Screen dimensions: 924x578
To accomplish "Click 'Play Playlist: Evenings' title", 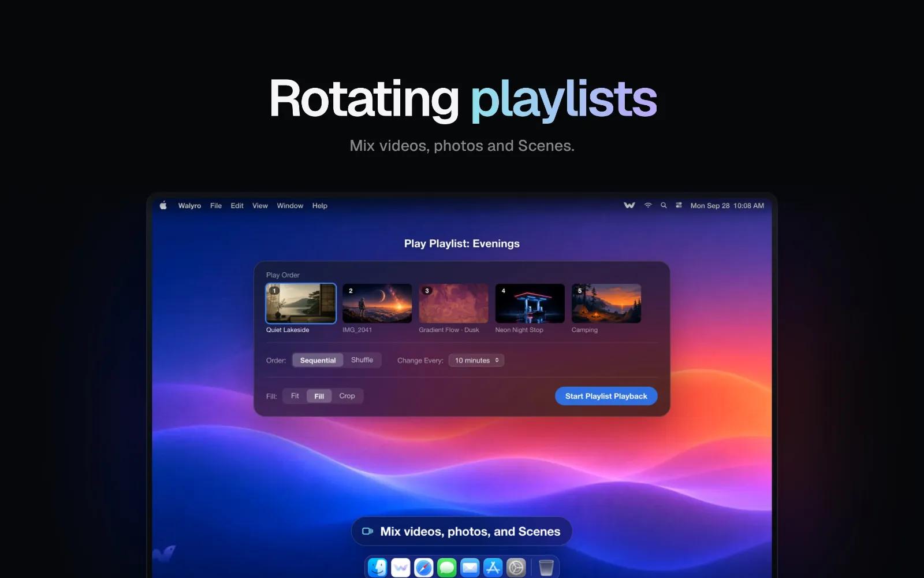I will (462, 243).
